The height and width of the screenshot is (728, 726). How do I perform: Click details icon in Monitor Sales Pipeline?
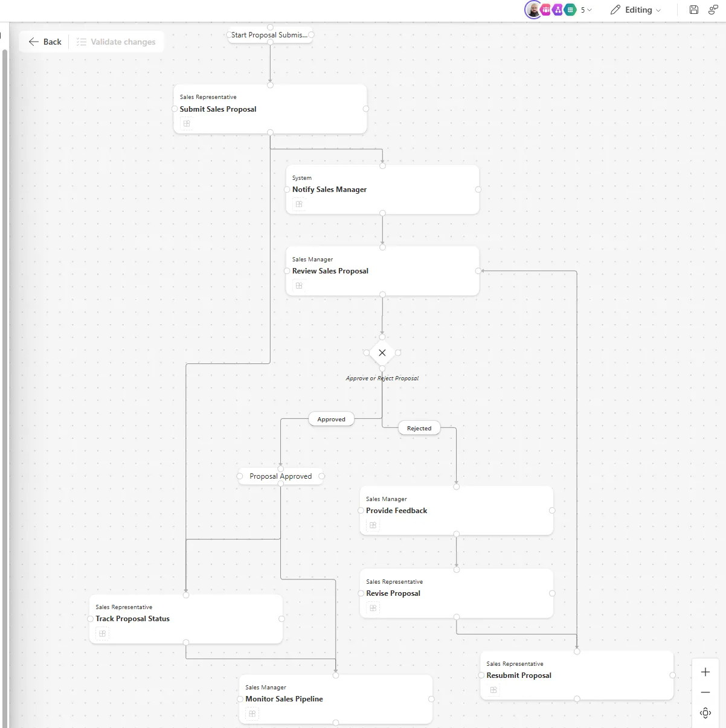[x=252, y=714]
